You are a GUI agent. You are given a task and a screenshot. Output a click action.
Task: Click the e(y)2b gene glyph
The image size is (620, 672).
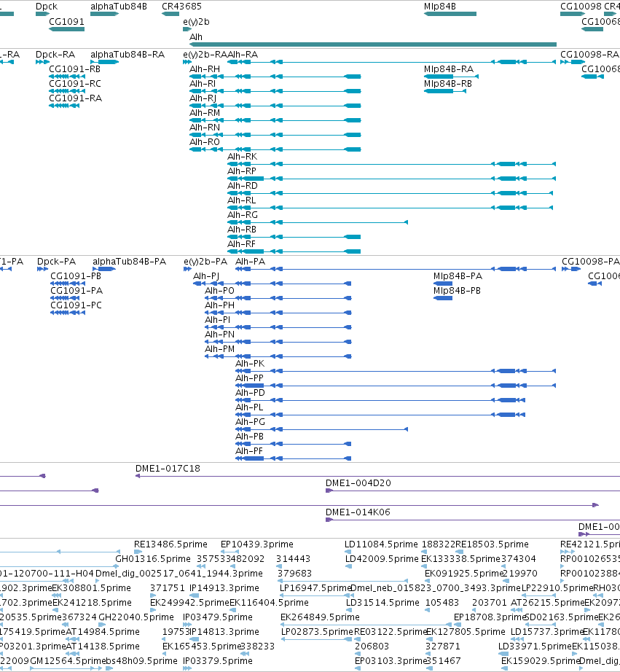point(187,29)
